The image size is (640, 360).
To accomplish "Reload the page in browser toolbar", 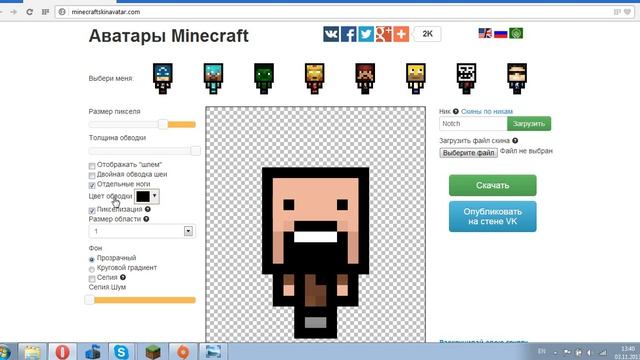I will [29, 12].
